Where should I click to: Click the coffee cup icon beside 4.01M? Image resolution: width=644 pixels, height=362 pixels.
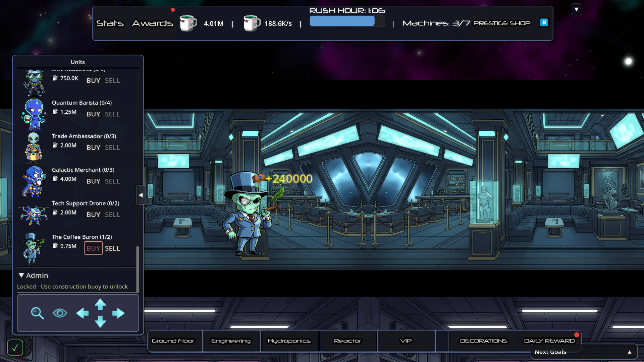coord(188,23)
